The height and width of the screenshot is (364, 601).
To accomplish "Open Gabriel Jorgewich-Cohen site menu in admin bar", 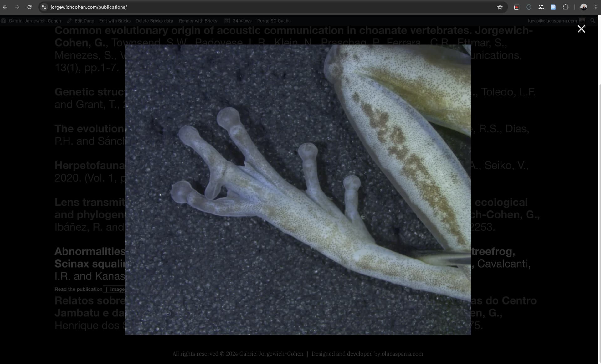I will pos(31,21).
